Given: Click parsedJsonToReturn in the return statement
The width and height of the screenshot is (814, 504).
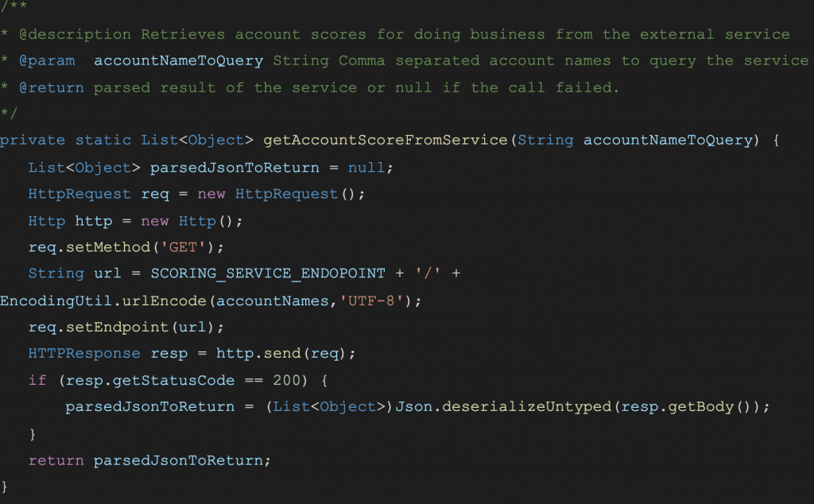Looking at the screenshot, I should tap(178, 460).
